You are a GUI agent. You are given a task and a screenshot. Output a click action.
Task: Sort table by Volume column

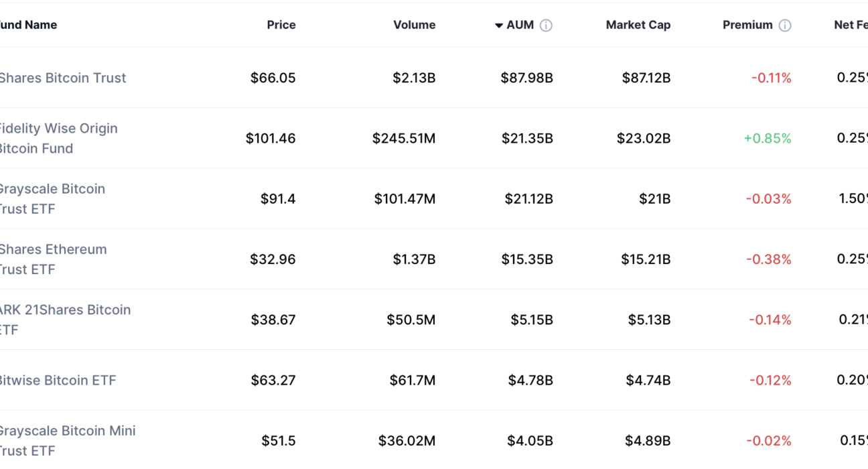[415, 25]
